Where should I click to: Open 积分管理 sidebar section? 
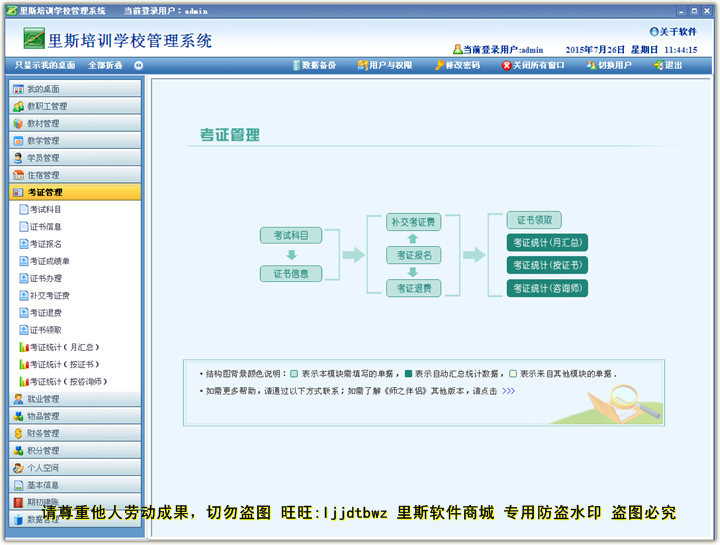click(75, 450)
